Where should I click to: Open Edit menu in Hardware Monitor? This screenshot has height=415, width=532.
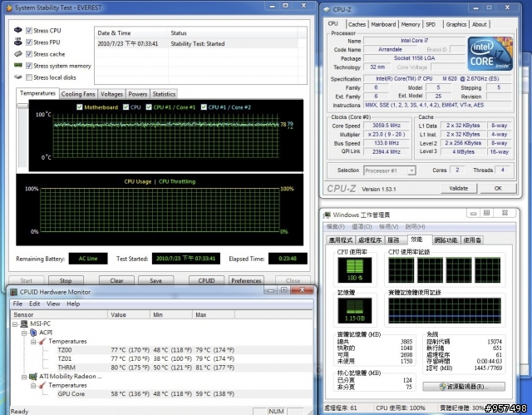tap(35, 304)
